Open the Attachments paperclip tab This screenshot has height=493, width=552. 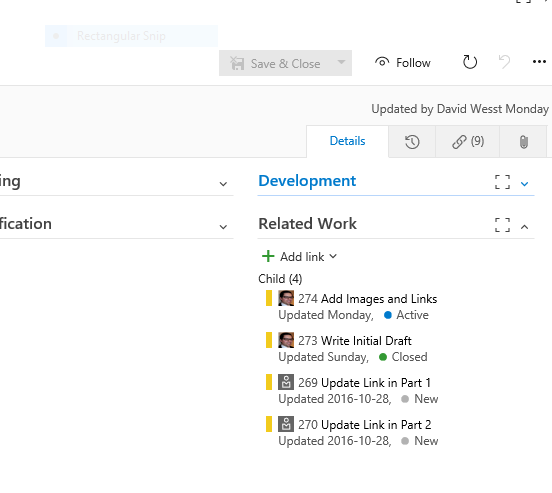point(523,142)
